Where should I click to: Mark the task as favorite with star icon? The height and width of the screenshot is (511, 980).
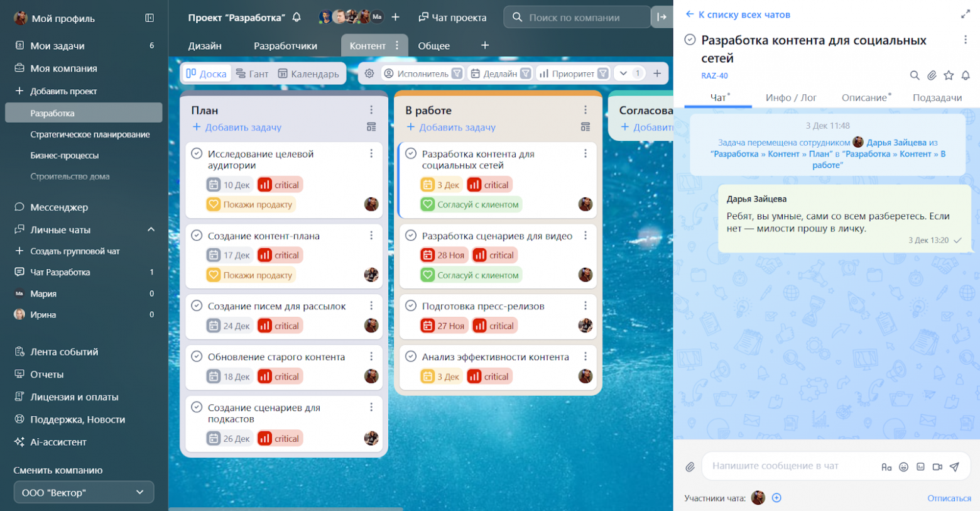coord(949,75)
